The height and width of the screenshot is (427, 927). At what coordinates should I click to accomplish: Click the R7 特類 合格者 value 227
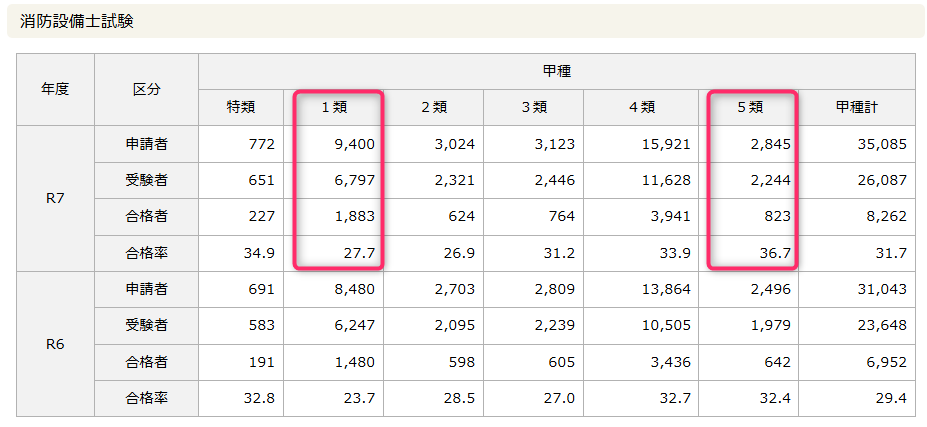pyautogui.click(x=259, y=217)
